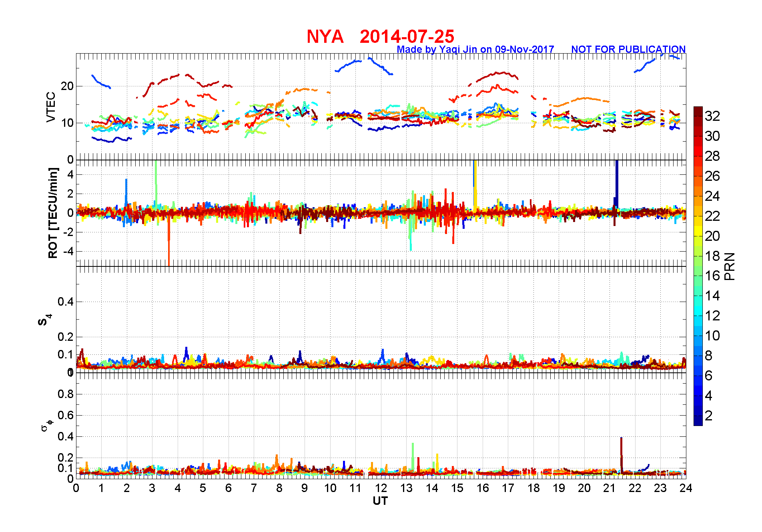Click the NOT FOR PUBLICATION notice

[x=628, y=49]
